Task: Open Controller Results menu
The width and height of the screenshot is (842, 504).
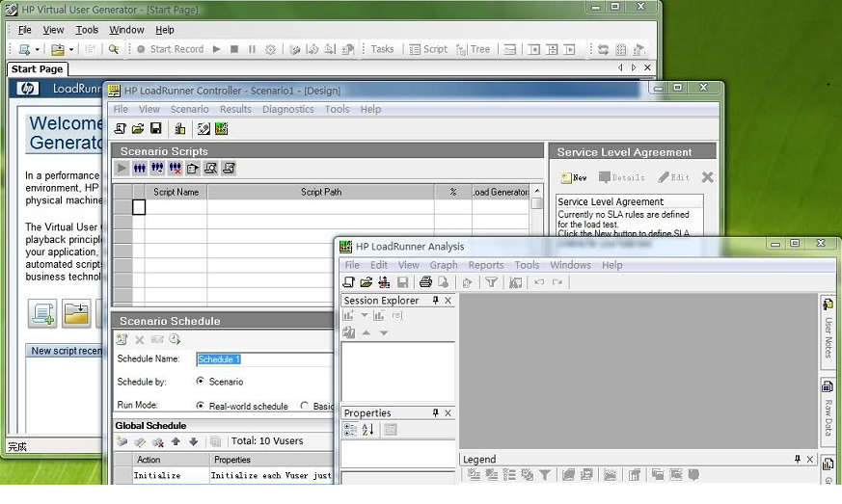Action: (x=235, y=109)
